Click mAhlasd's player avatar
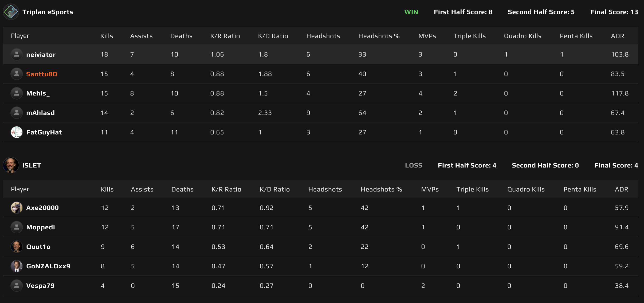Image resolution: width=644 pixels, height=303 pixels. 17,113
